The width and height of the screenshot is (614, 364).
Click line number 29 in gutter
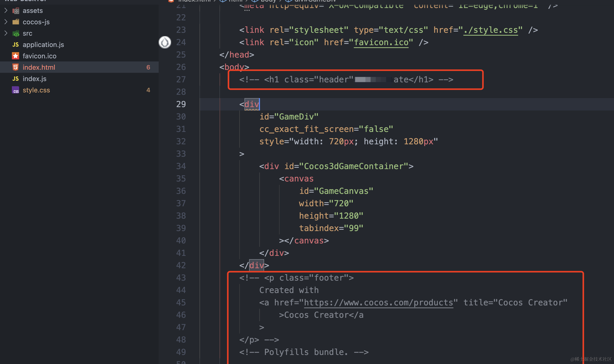(x=181, y=104)
